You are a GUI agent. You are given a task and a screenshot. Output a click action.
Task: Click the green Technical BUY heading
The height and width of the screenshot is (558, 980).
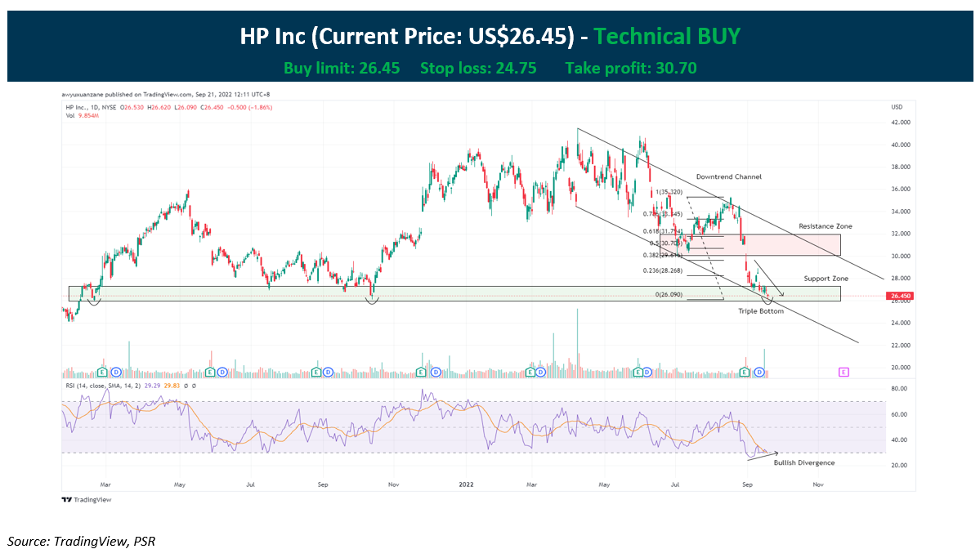tap(667, 36)
